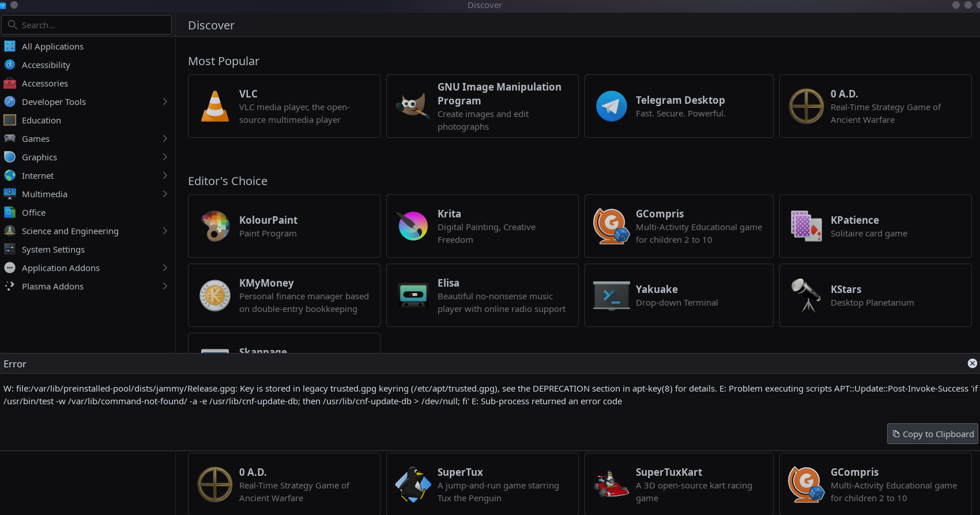The image size is (980, 515).
Task: Click the KolourPaint palette icon
Action: pyautogui.click(x=215, y=226)
